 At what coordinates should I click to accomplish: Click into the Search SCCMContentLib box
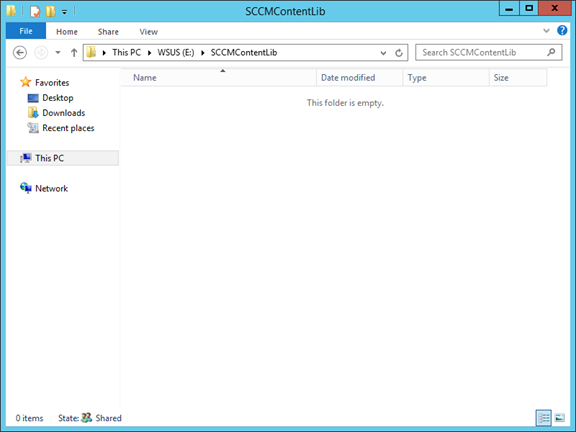click(488, 53)
